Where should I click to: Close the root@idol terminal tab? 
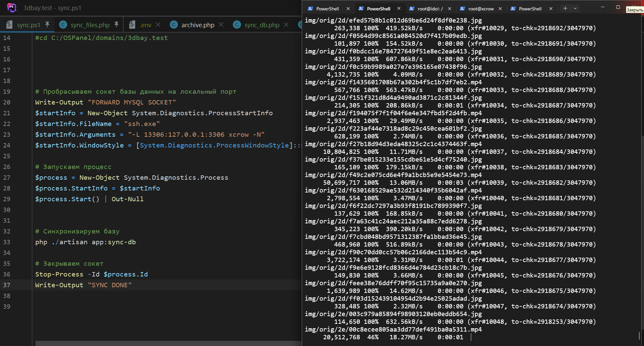point(450,9)
